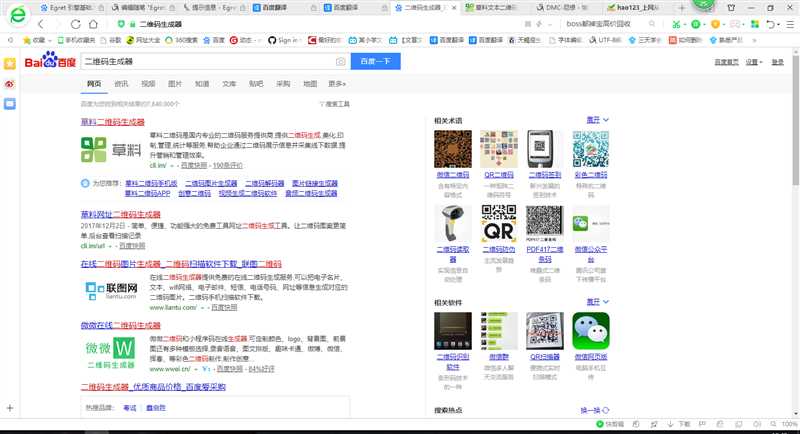Switch to the 贴吧 search tab
Image resolution: width=800 pixels, height=434 pixels.
click(256, 84)
